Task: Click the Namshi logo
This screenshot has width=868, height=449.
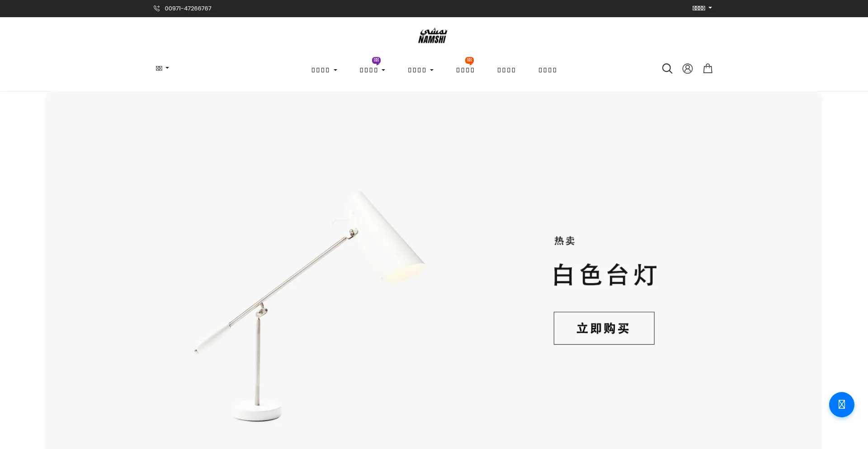Action: 433,36
